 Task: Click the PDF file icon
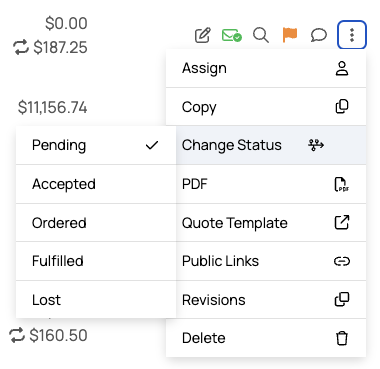click(342, 184)
